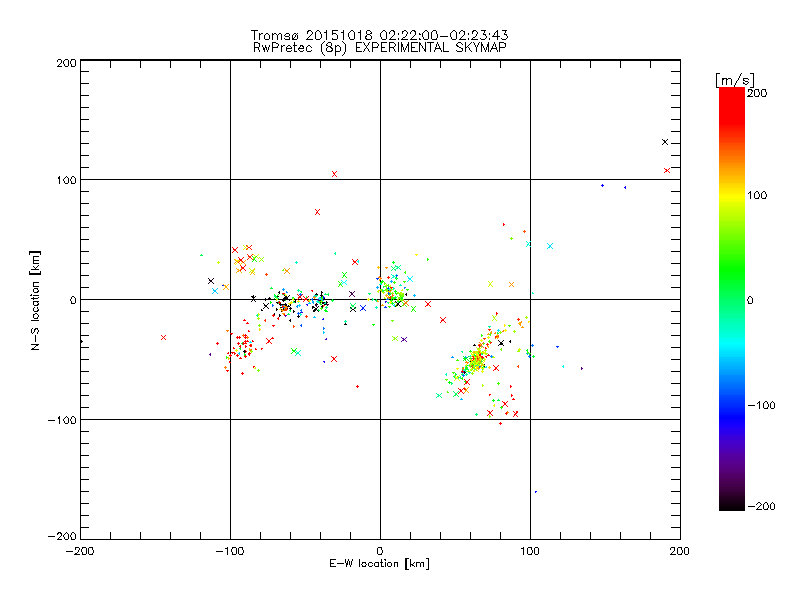Viewport: 800px width, 600px height.
Task: Click the purple X marker below the plot center
Action: 404,339
